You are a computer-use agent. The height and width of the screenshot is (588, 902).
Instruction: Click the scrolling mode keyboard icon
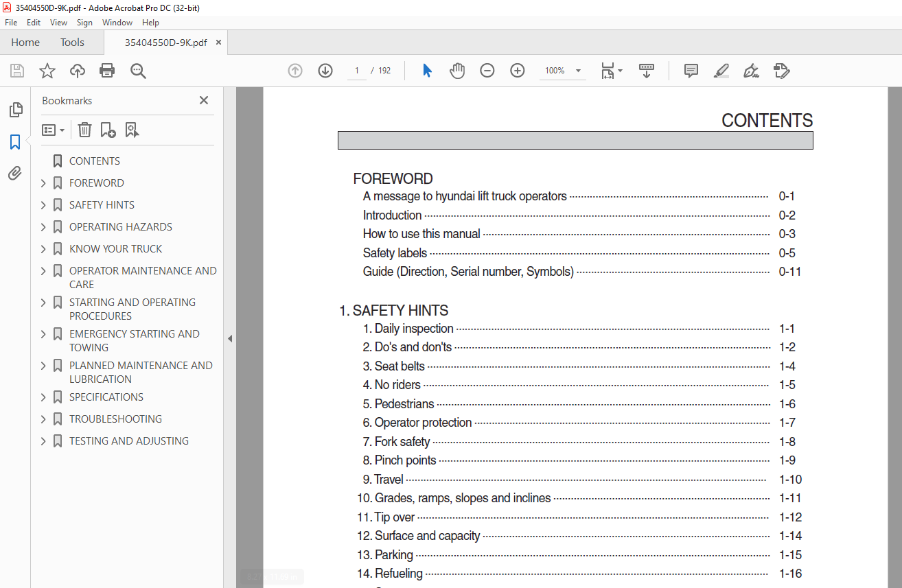pos(647,71)
